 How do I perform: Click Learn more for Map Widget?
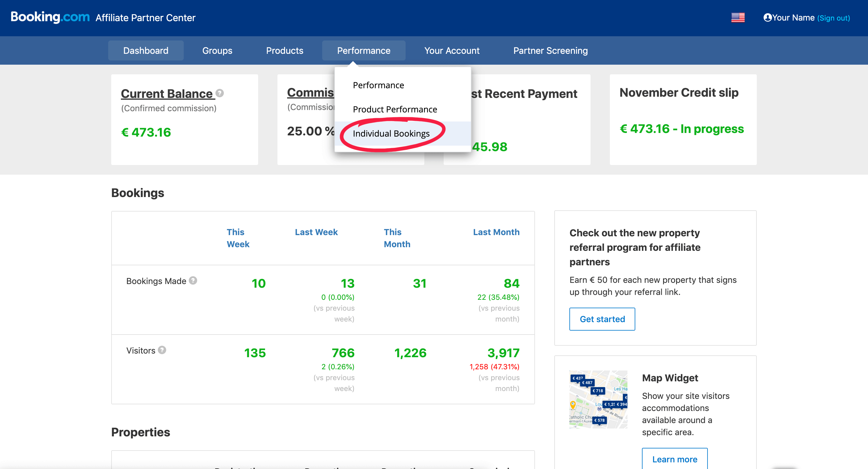(675, 459)
